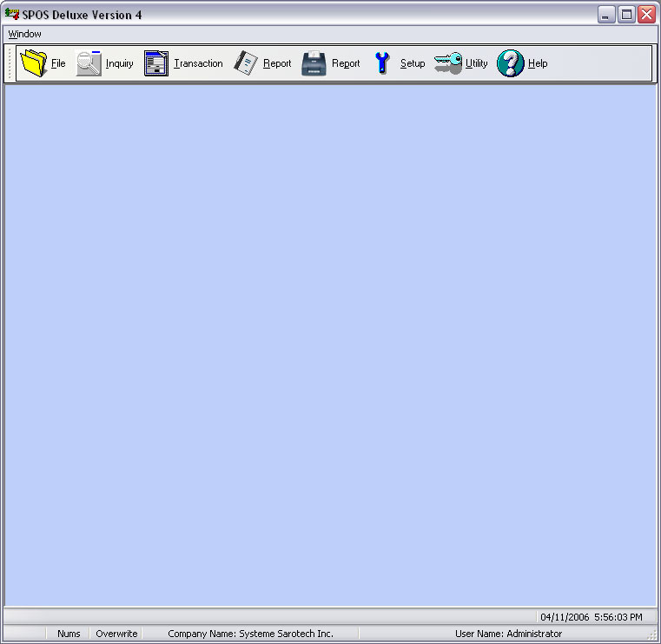Open the Help toolbar label
The width and height of the screenshot is (661, 644).
point(538,63)
